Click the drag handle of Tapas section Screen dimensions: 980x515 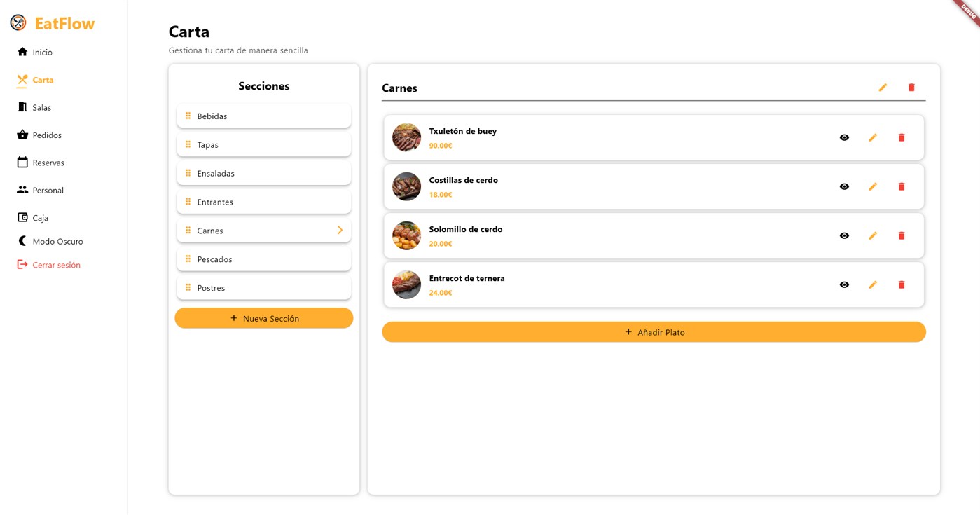click(188, 144)
